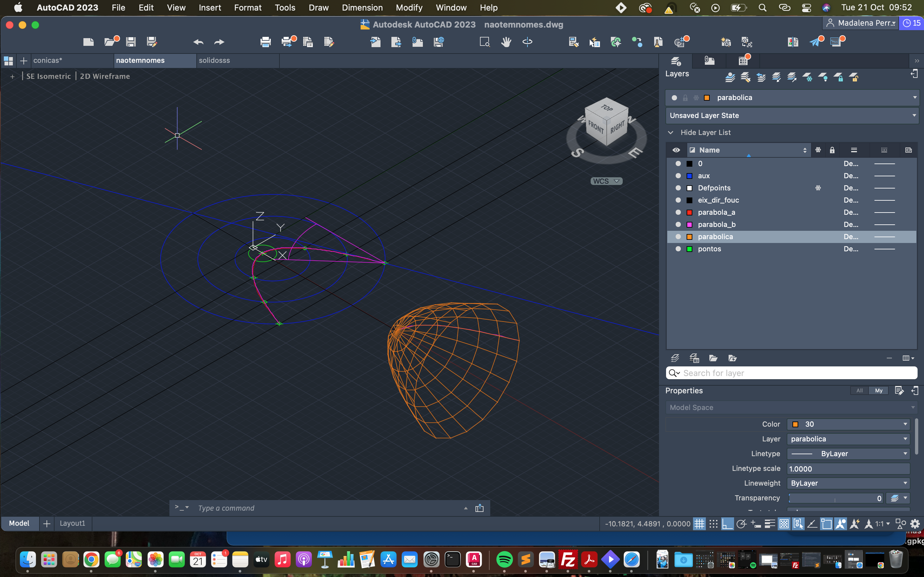Click the parabola_b magenta color swatch
This screenshot has width=924, height=577.
pos(689,224)
